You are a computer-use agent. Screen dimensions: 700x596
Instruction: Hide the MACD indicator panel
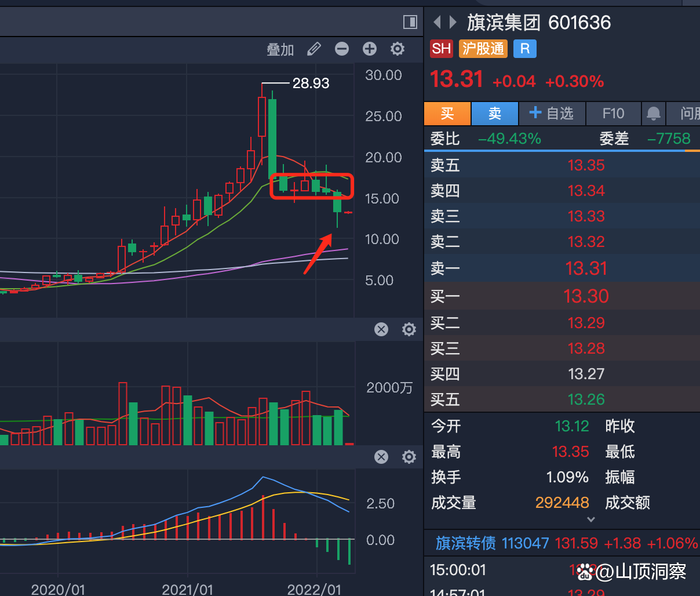pyautogui.click(x=381, y=457)
